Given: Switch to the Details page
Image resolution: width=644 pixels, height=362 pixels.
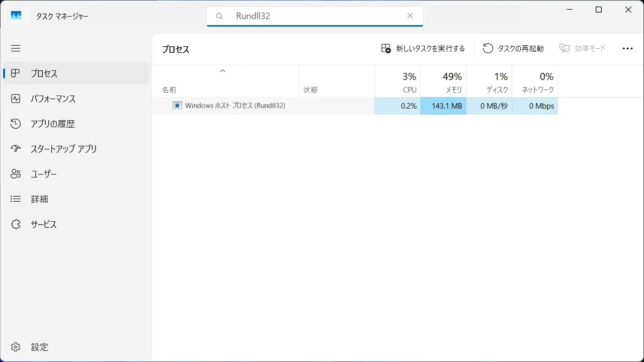Looking at the screenshot, I should (76, 199).
